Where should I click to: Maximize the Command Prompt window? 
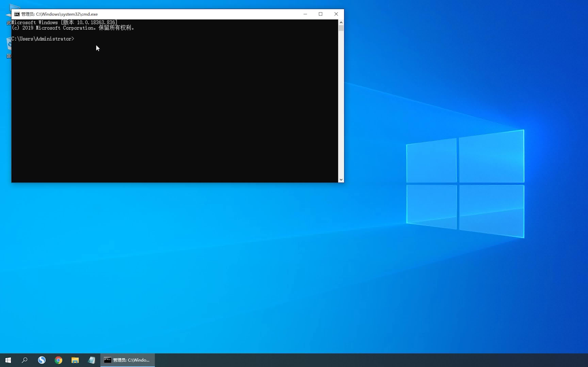(321, 14)
